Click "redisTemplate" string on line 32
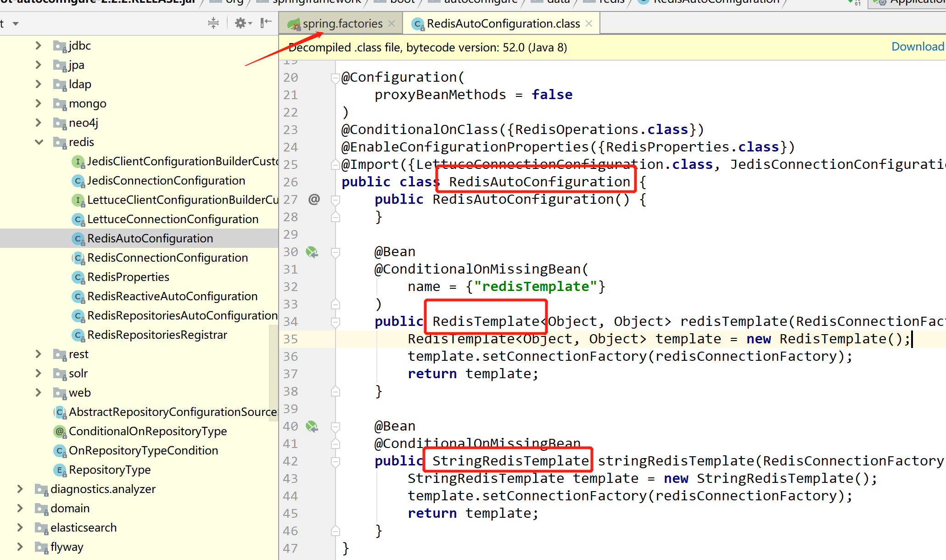The width and height of the screenshot is (946, 560). coord(536,286)
